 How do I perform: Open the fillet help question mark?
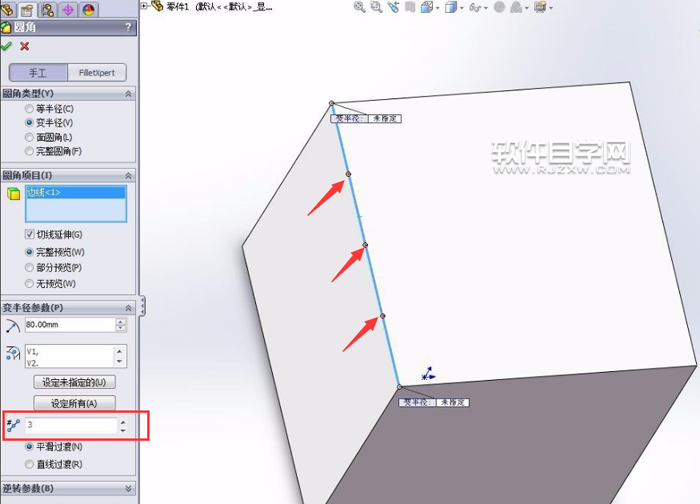point(129,28)
